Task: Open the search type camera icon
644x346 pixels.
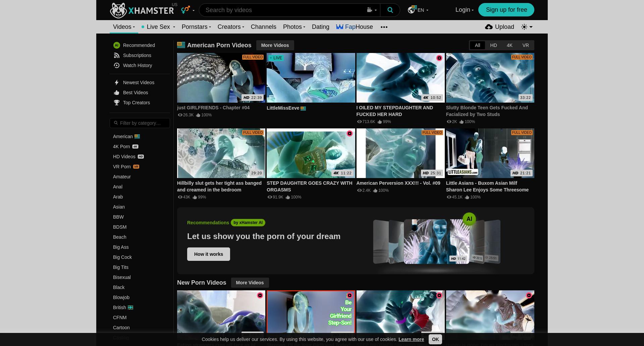Action: (369, 10)
